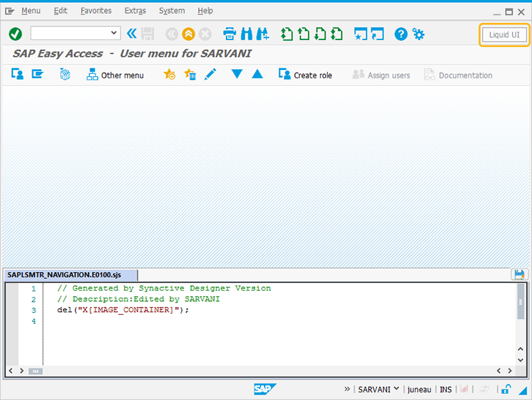Click the window control menu icon beside Menu
Screen dimensions: 532x400
(10, 11)
